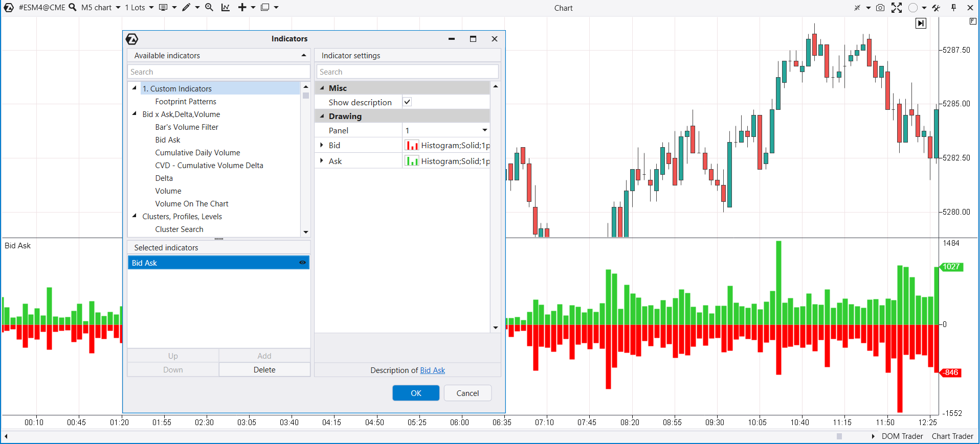Image resolution: width=980 pixels, height=444 pixels.
Task: Click the fullscreen expand arrows icon
Action: 896,8
